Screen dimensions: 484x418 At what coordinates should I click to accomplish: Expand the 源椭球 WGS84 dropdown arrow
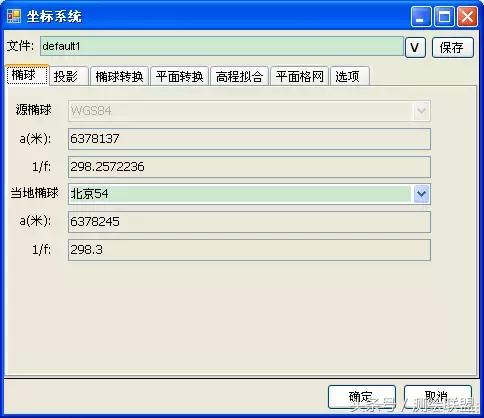(421, 111)
